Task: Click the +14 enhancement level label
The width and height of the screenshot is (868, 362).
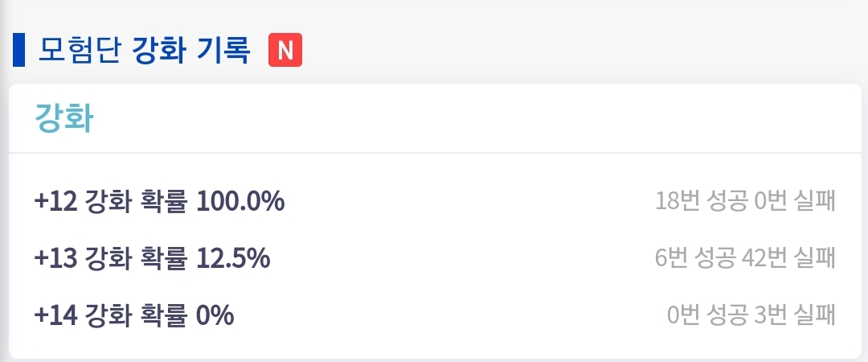Action: (55, 316)
